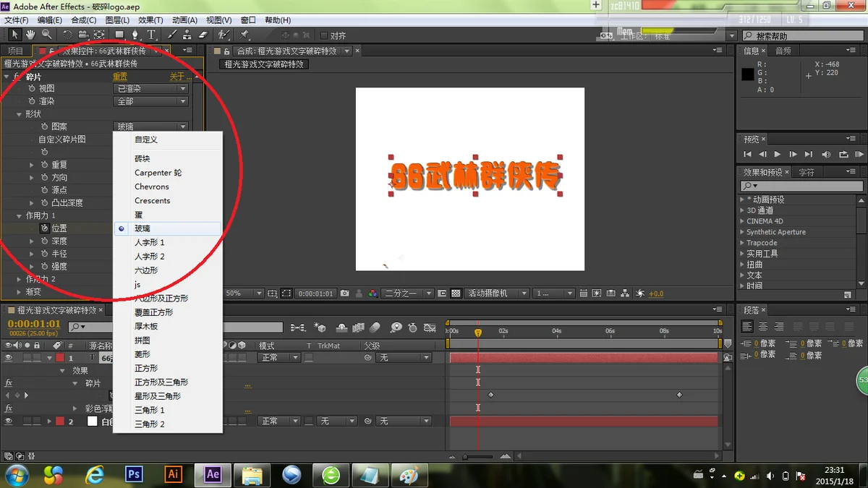The height and width of the screenshot is (488, 868).
Task: Select the Rotation tool
Action: tap(67, 35)
